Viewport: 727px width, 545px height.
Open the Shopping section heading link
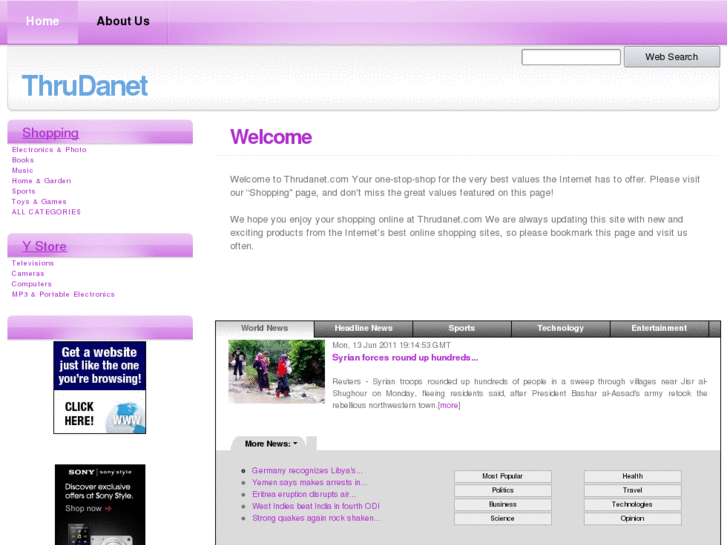(51, 133)
